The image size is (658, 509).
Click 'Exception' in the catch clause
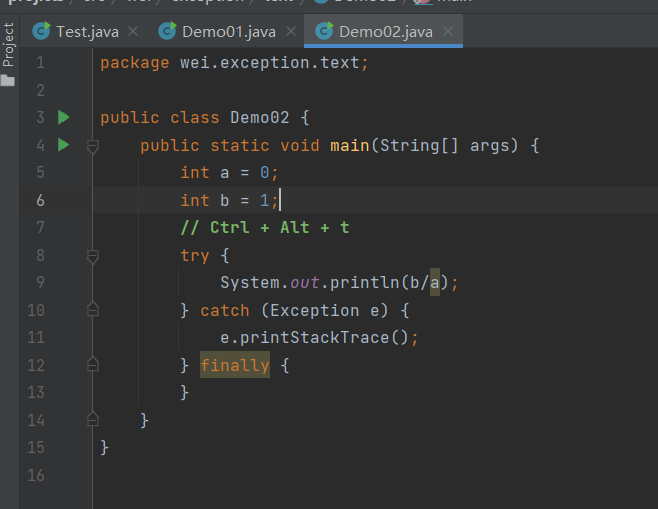click(x=315, y=311)
